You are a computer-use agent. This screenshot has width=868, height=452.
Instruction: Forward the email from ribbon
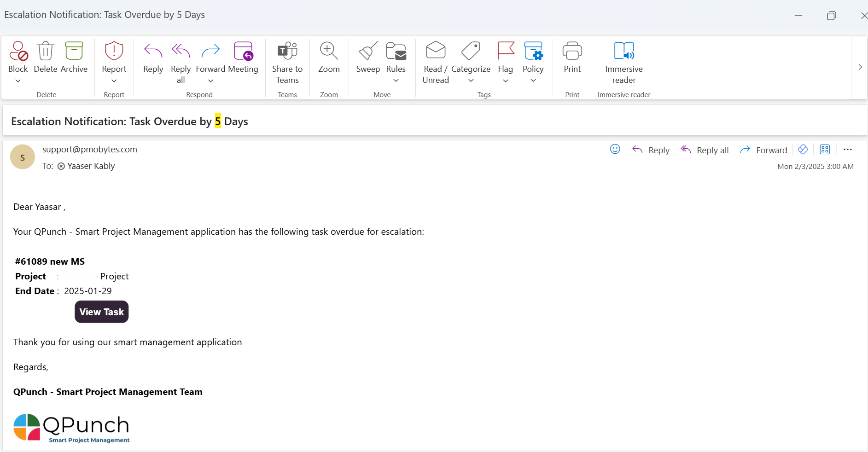click(x=210, y=51)
